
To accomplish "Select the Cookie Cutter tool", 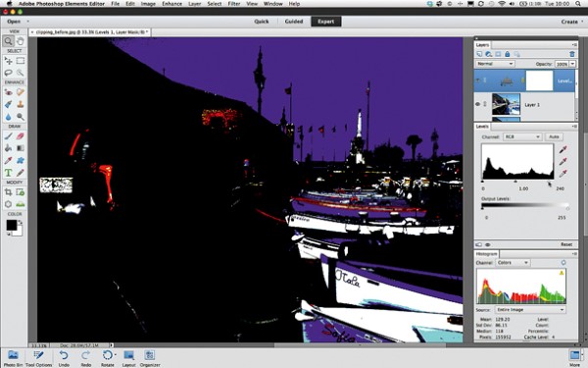I will [x=8, y=204].
